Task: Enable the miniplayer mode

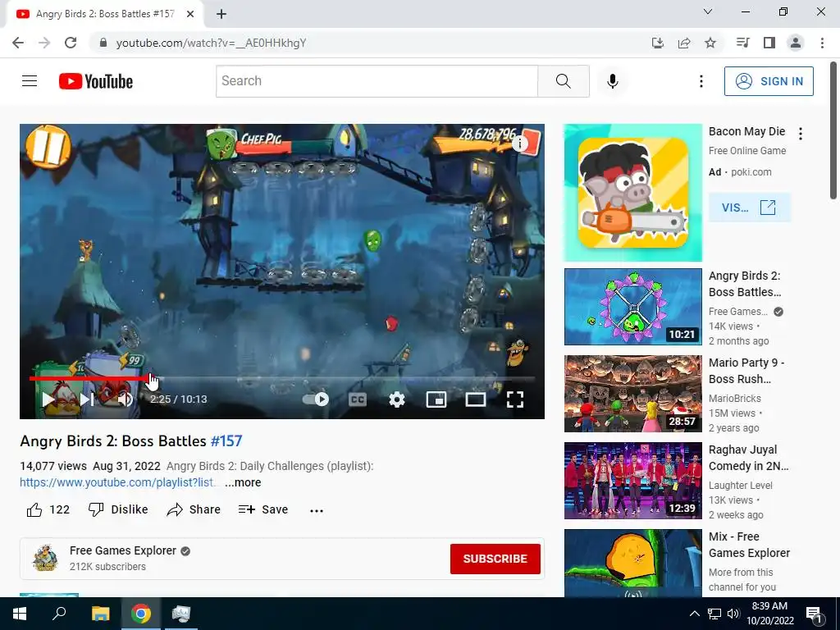Action: (x=436, y=399)
